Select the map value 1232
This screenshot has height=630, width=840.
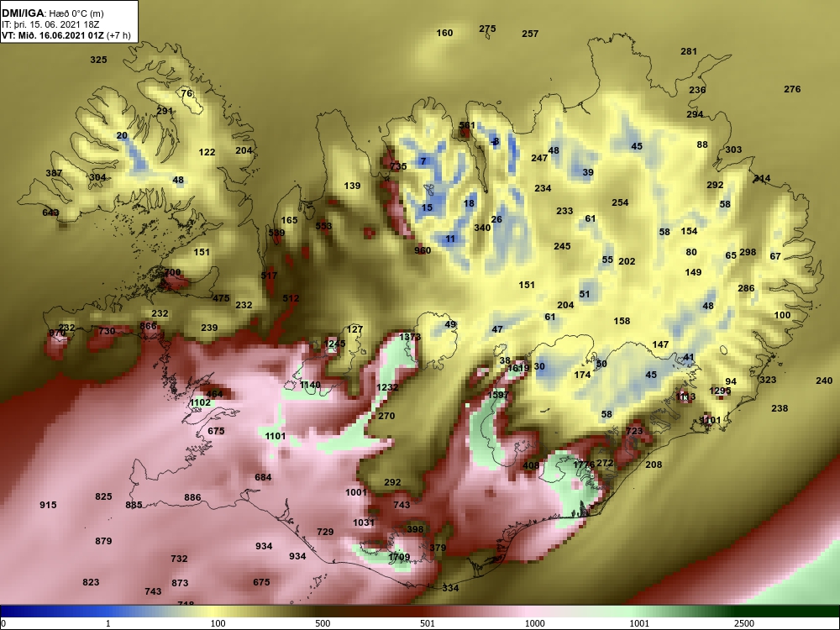click(387, 388)
